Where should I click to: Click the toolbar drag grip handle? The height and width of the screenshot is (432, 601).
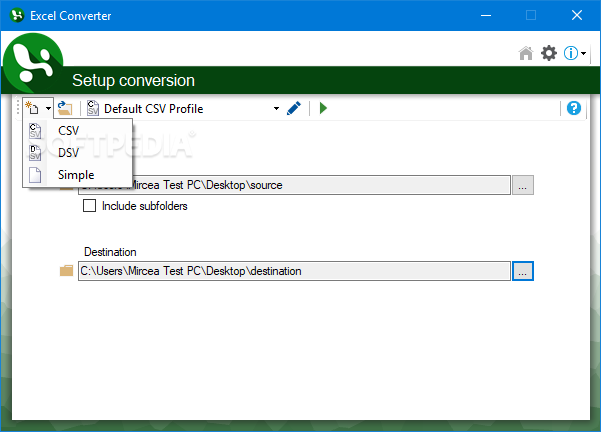coord(18,108)
